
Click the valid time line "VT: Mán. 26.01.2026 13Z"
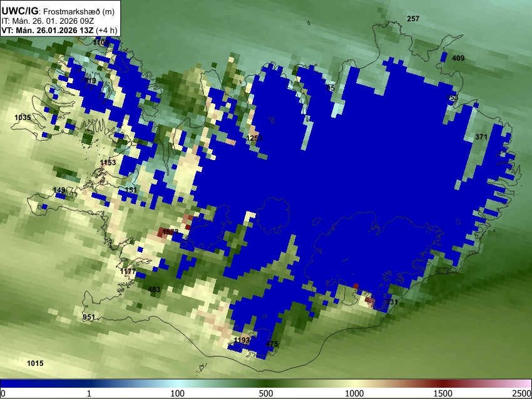coord(48,30)
